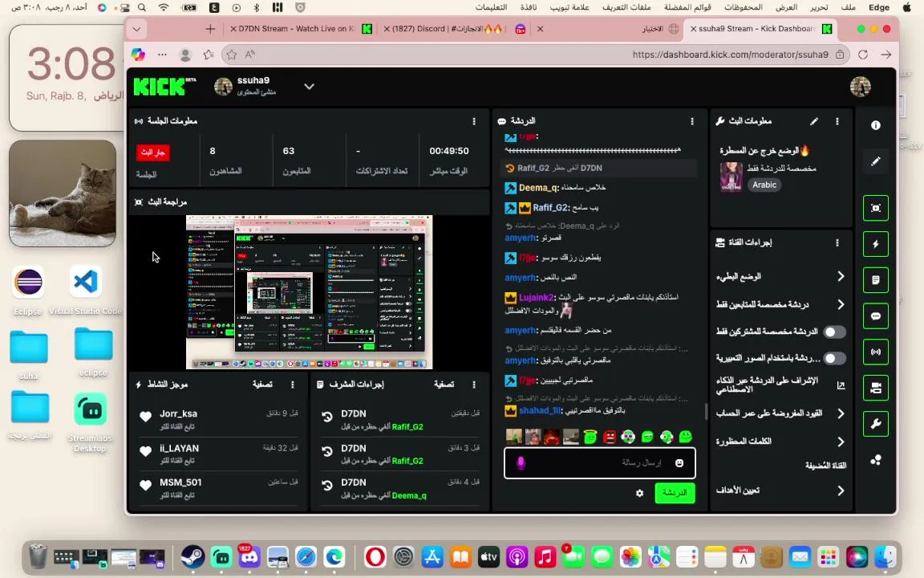
Task: Open the ملف File menu in the menu bar
Action: 848,7
